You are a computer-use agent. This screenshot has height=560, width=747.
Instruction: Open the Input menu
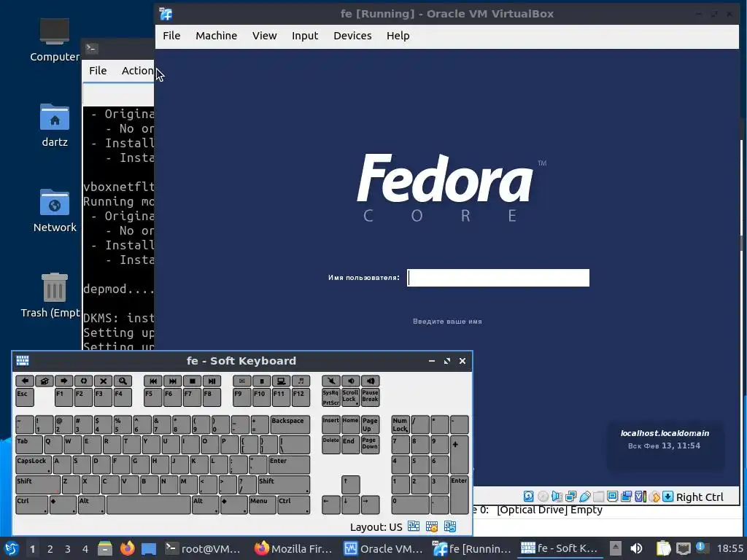tap(305, 36)
